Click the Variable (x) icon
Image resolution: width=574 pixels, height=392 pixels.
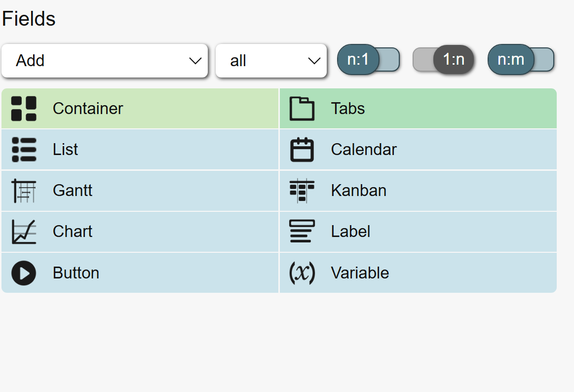(302, 273)
